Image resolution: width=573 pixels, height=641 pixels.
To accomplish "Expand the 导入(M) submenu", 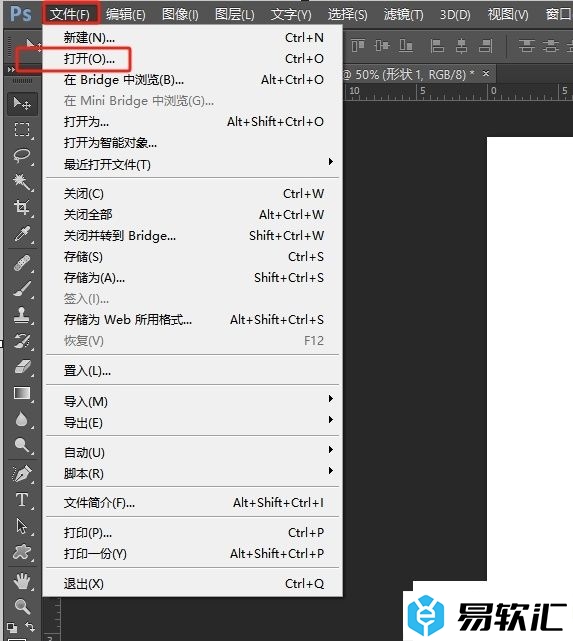I will (x=192, y=401).
